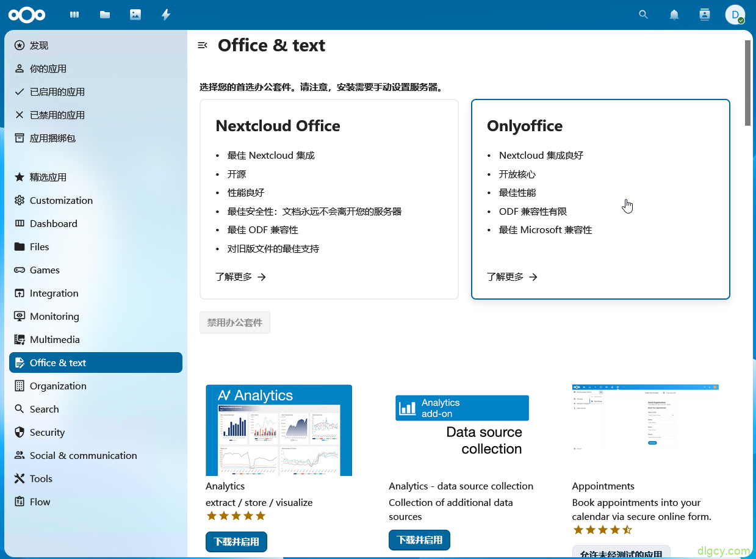Go to 你的应用 section

(x=96, y=68)
